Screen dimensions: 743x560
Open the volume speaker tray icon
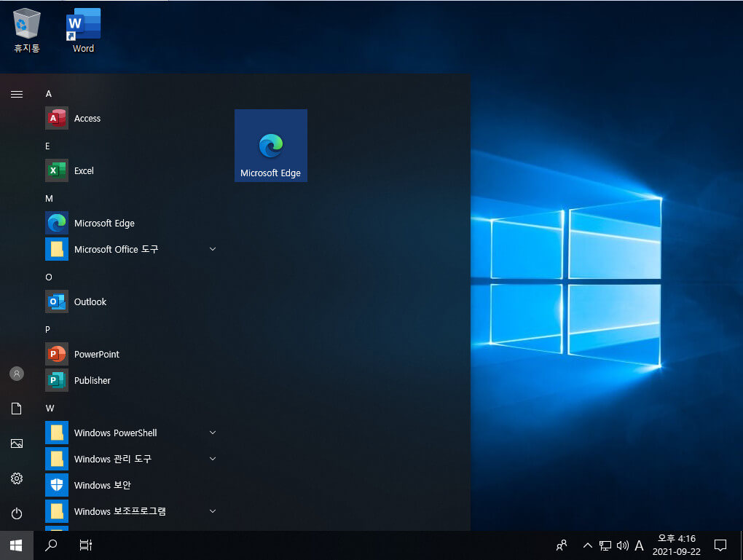coord(623,545)
